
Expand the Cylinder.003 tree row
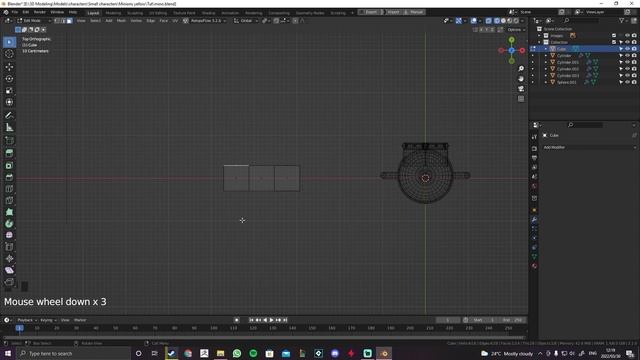click(546, 76)
